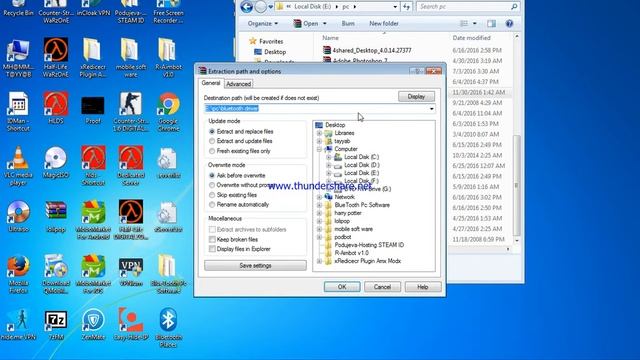Click the Open button in Explorer toolbar
Screen dimensions: 640x360
click(x=307, y=24)
